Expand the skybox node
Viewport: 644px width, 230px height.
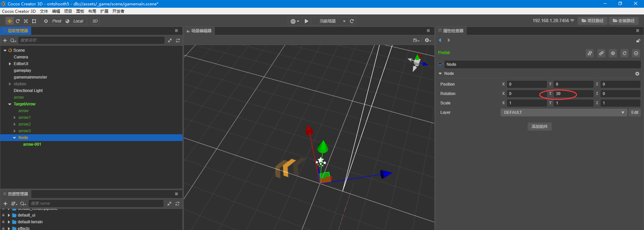click(x=10, y=84)
